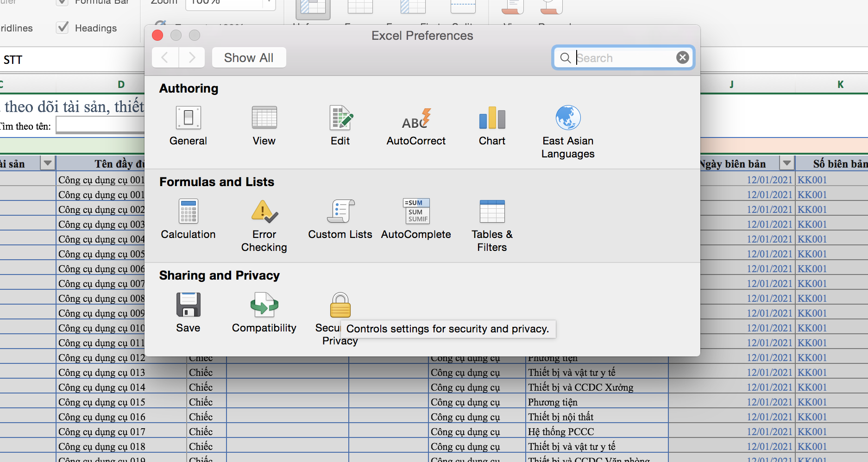The width and height of the screenshot is (868, 462).
Task: Open Chart preferences
Action: pos(492,125)
